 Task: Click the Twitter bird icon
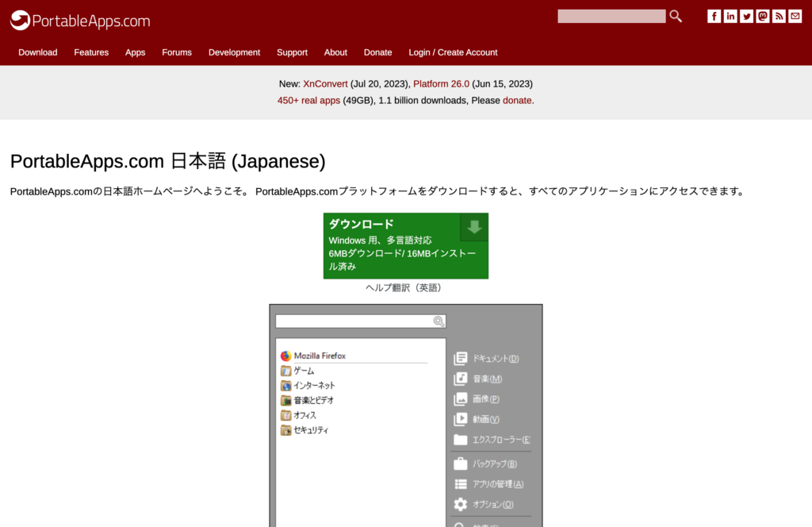pyautogui.click(x=746, y=17)
